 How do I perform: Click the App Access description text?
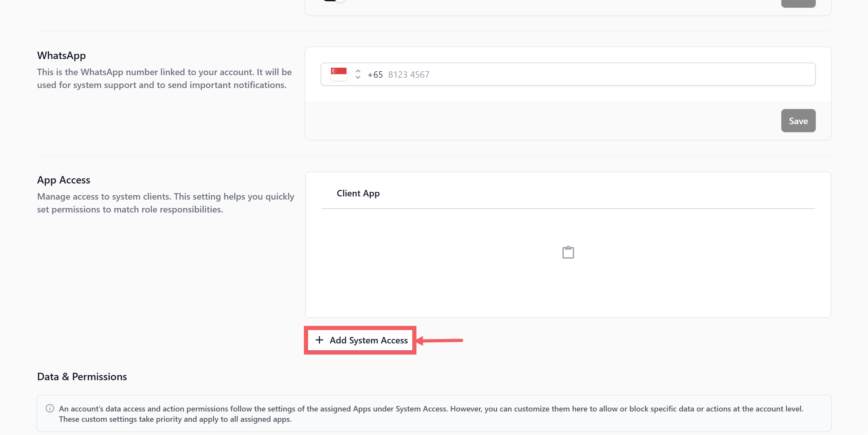pyautogui.click(x=165, y=203)
